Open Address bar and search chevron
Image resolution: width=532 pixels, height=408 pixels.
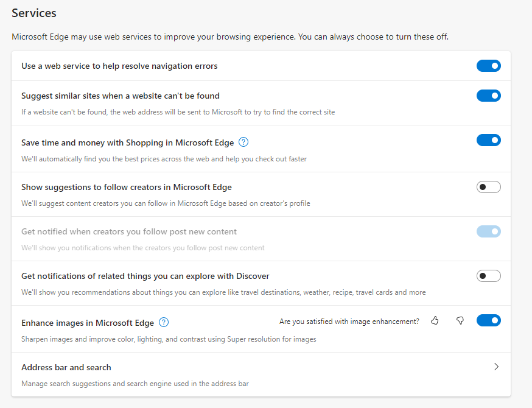click(x=496, y=367)
